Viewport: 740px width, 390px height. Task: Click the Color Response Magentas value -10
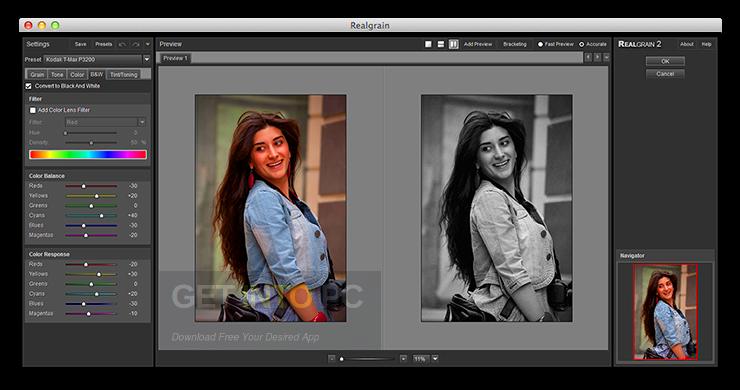point(133,314)
